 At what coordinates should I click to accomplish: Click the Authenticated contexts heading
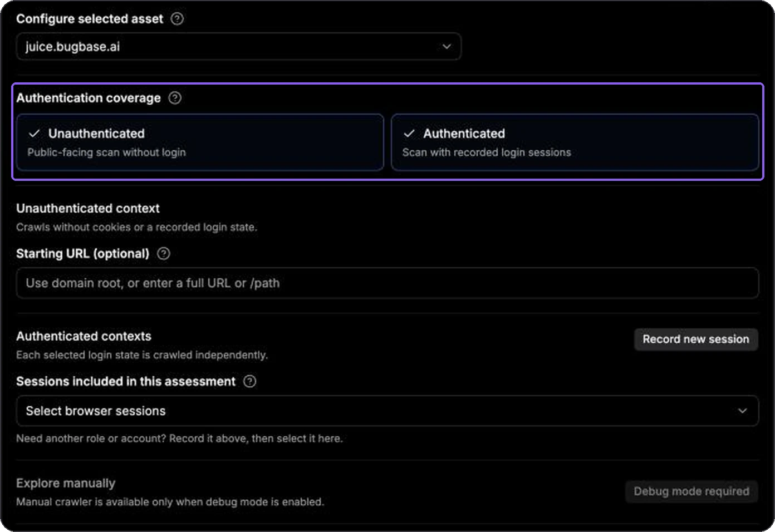tap(84, 336)
